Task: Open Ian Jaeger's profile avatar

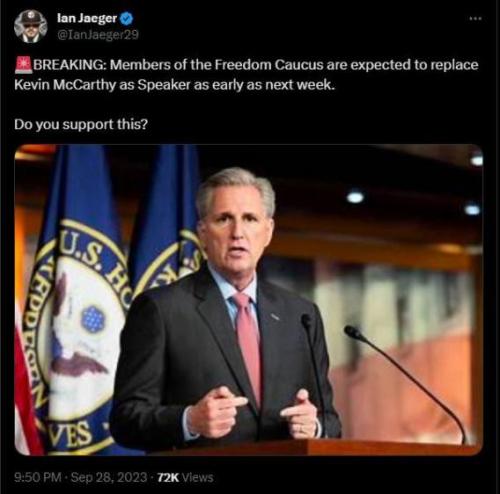Action: [x=30, y=26]
